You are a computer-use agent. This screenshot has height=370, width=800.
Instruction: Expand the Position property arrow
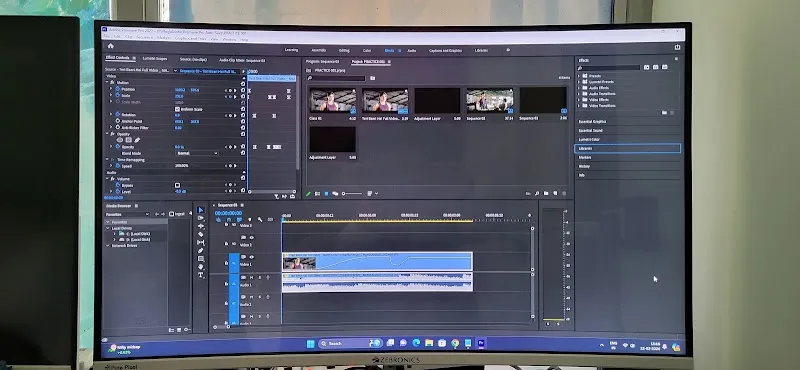[x=111, y=89]
